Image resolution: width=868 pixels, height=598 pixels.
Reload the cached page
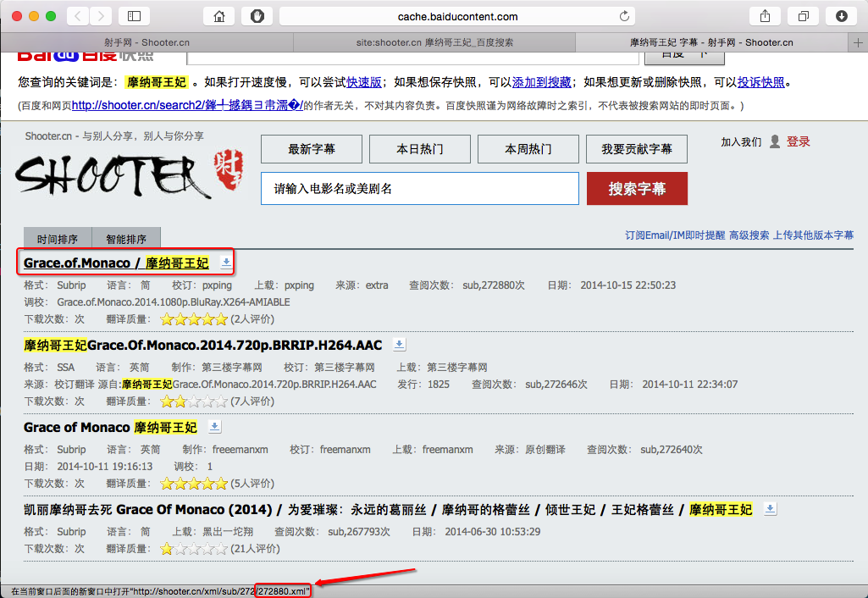(x=624, y=16)
